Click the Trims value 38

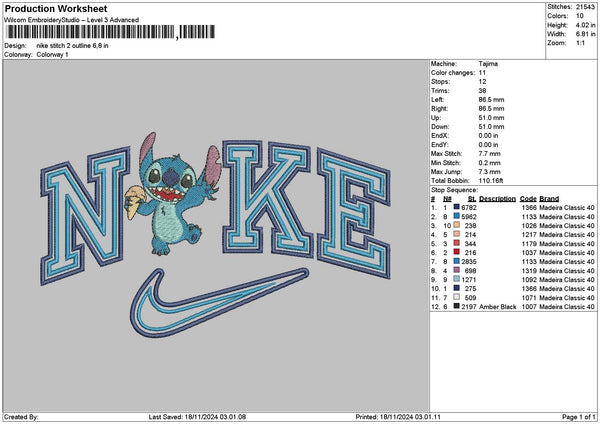point(482,91)
